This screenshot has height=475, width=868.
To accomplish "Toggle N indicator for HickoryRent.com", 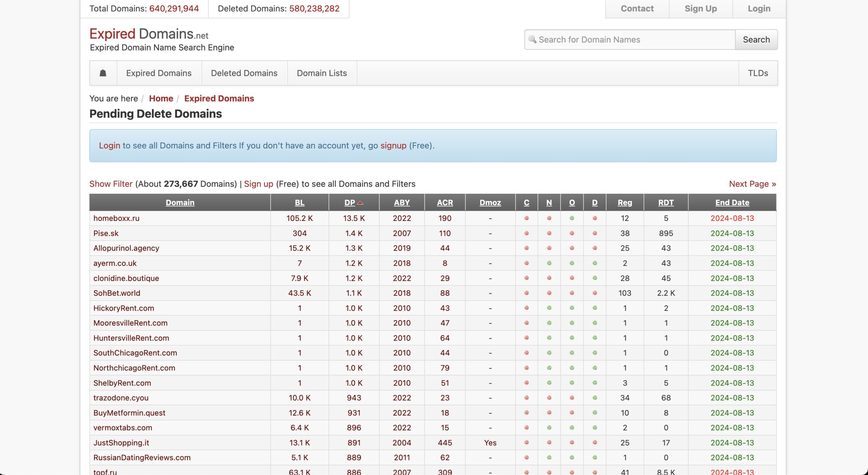I will coord(549,308).
